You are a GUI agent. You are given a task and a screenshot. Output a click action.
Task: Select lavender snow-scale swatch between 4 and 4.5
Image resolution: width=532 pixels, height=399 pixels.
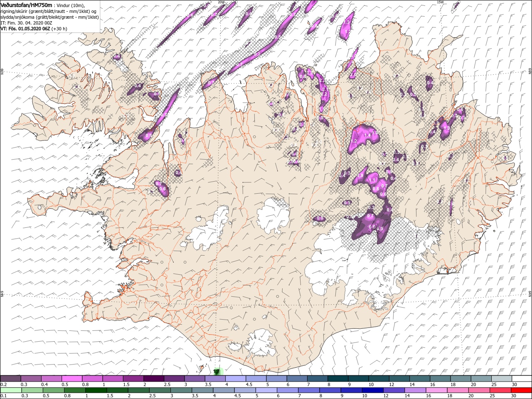[235, 379]
